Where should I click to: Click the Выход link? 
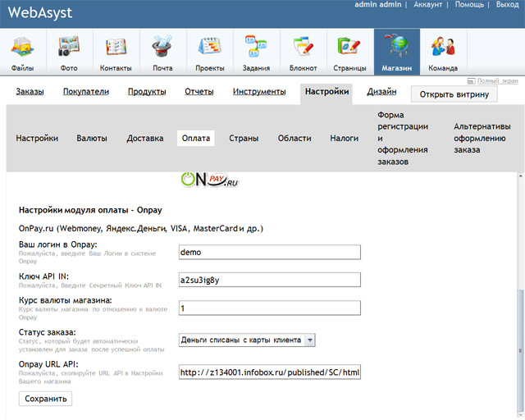point(507,5)
